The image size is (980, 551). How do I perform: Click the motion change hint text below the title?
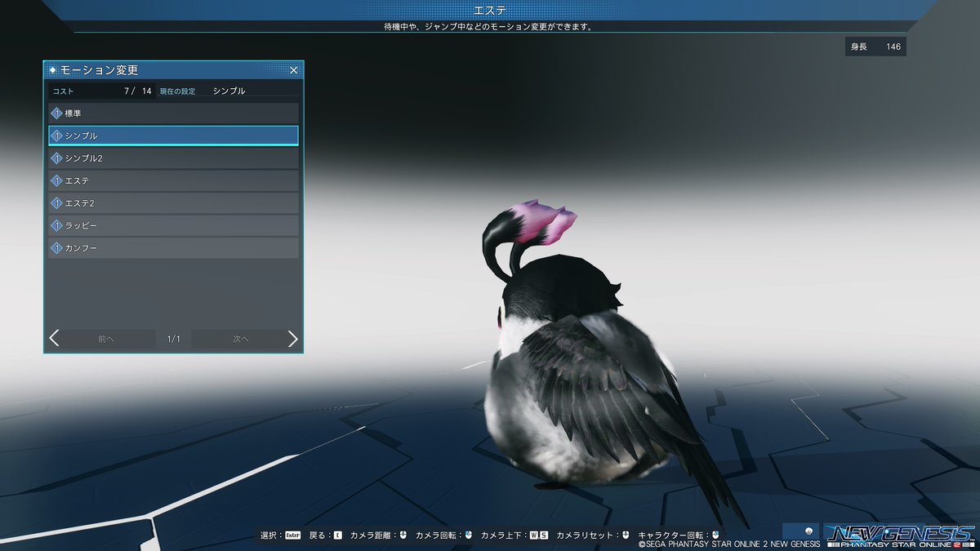tap(488, 26)
